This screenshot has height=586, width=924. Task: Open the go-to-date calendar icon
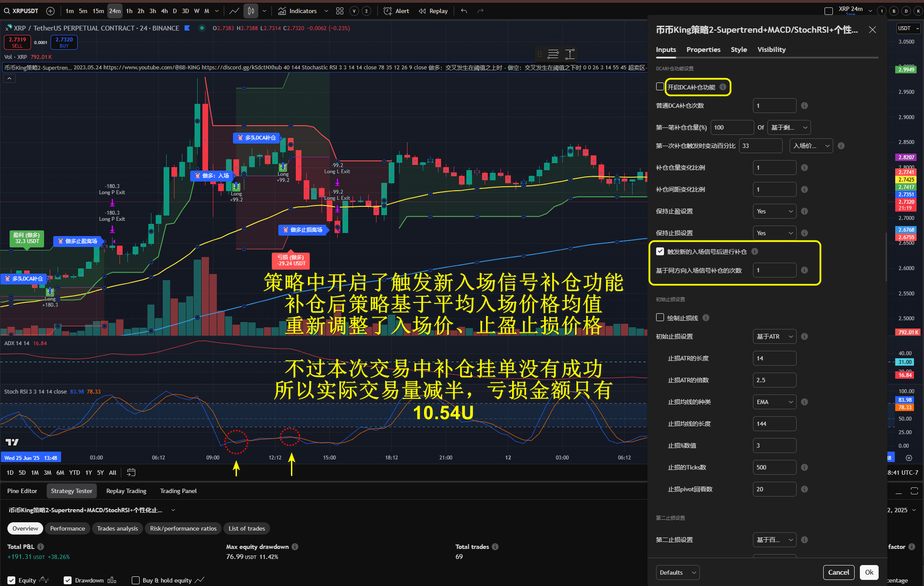131,472
